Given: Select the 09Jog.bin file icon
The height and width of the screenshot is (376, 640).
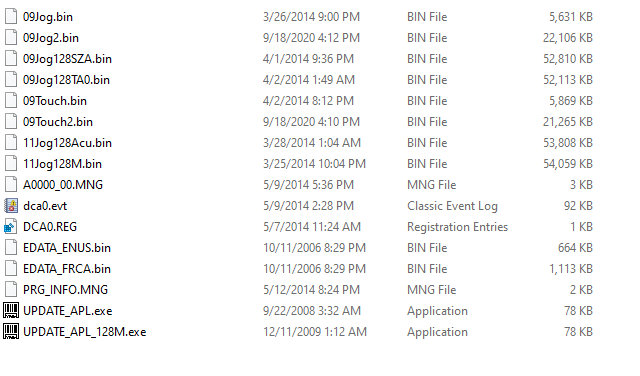Looking at the screenshot, I should 11,17.
